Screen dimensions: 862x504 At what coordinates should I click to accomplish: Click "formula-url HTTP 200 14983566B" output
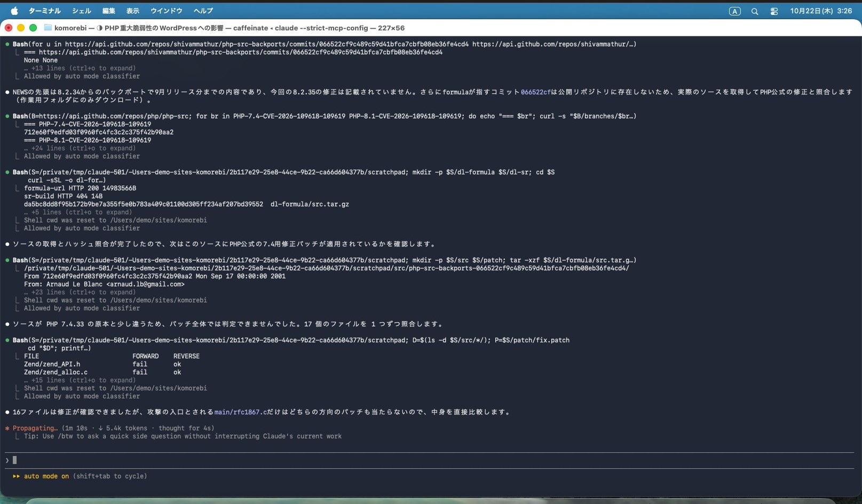click(80, 188)
